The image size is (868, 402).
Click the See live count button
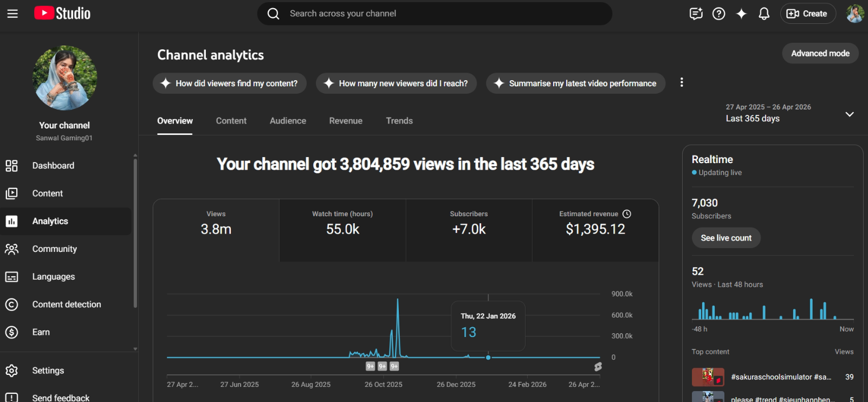click(726, 238)
